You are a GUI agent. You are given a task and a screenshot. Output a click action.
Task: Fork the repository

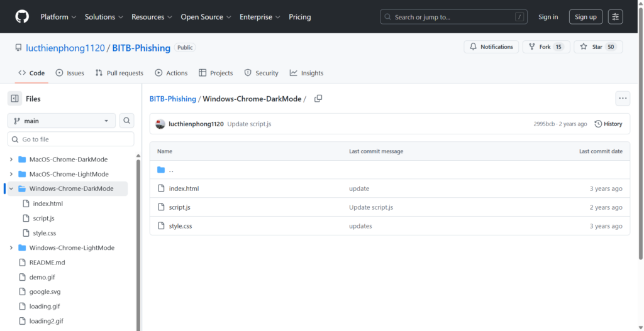pyautogui.click(x=545, y=47)
